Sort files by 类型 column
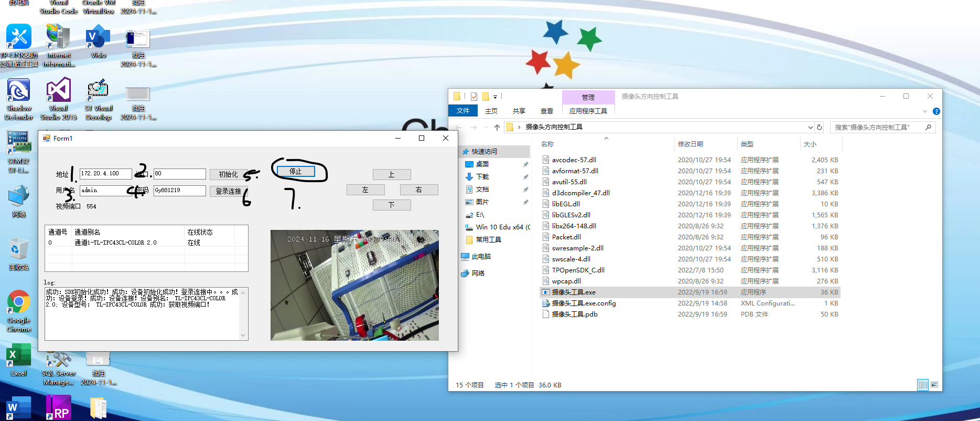980x421 pixels. click(x=747, y=144)
